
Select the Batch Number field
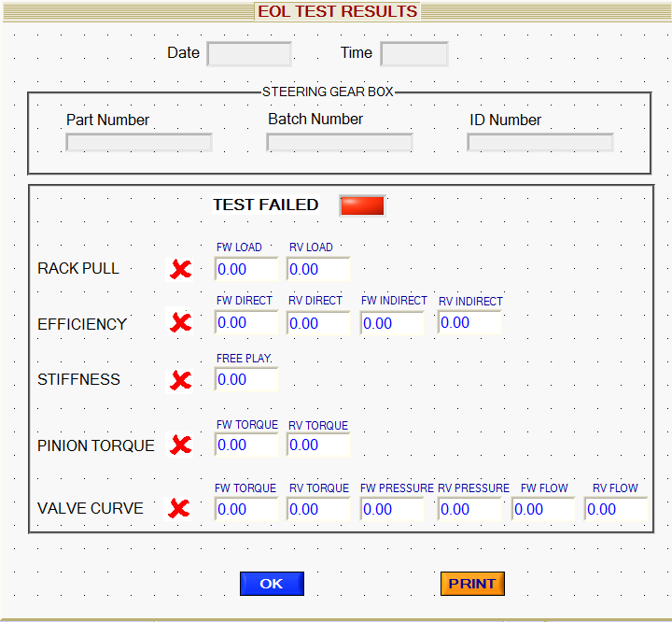340,143
